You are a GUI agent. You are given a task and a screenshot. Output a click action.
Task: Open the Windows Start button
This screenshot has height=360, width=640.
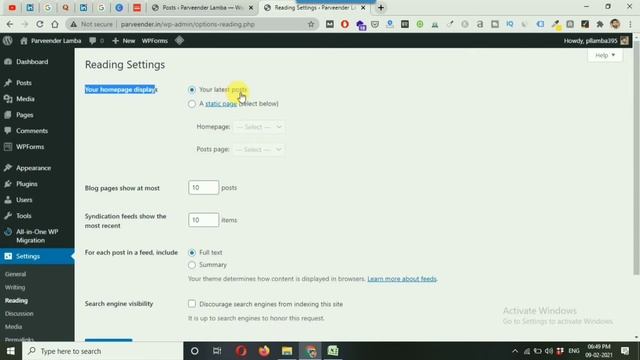pyautogui.click(x=11, y=351)
